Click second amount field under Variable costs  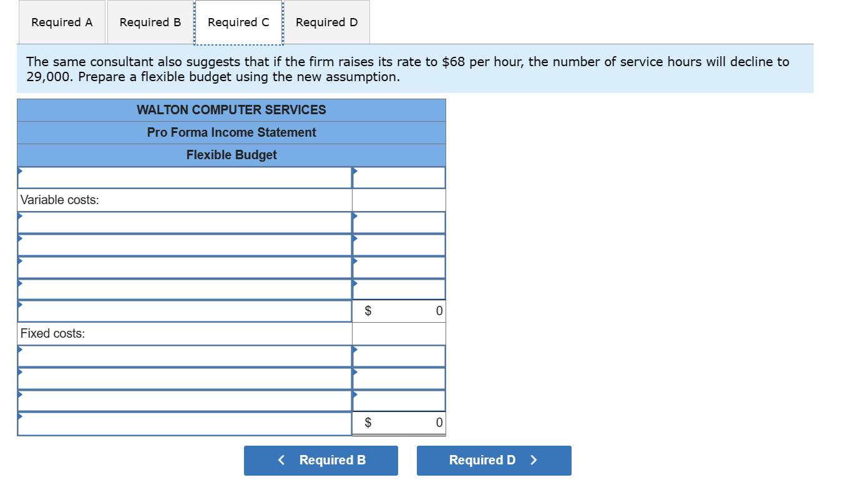399,245
